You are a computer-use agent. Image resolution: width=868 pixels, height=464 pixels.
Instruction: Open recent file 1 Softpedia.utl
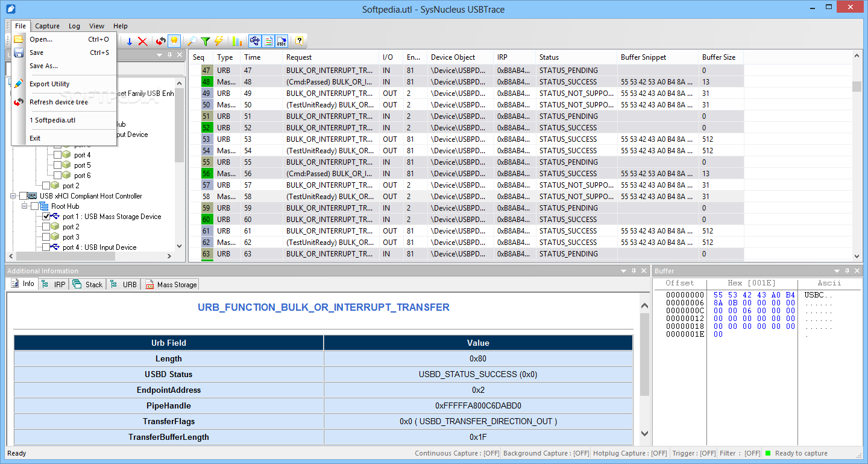[x=64, y=120]
